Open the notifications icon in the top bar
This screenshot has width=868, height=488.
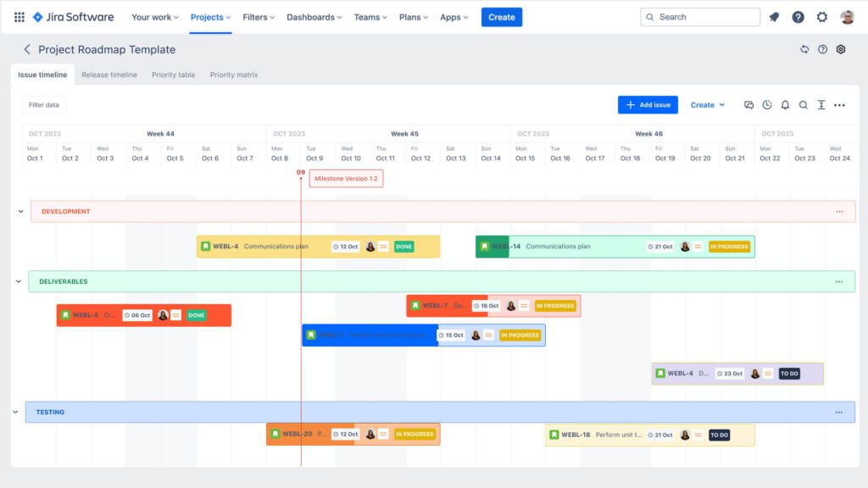(774, 17)
